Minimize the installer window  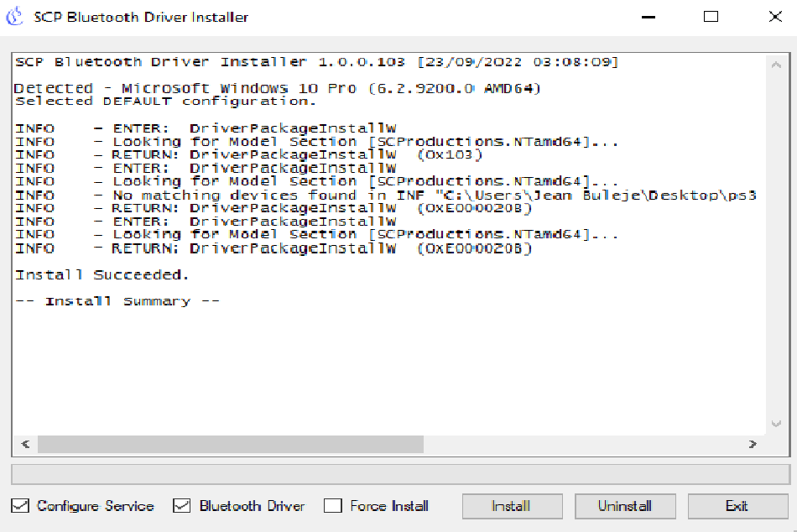pyautogui.click(x=649, y=17)
